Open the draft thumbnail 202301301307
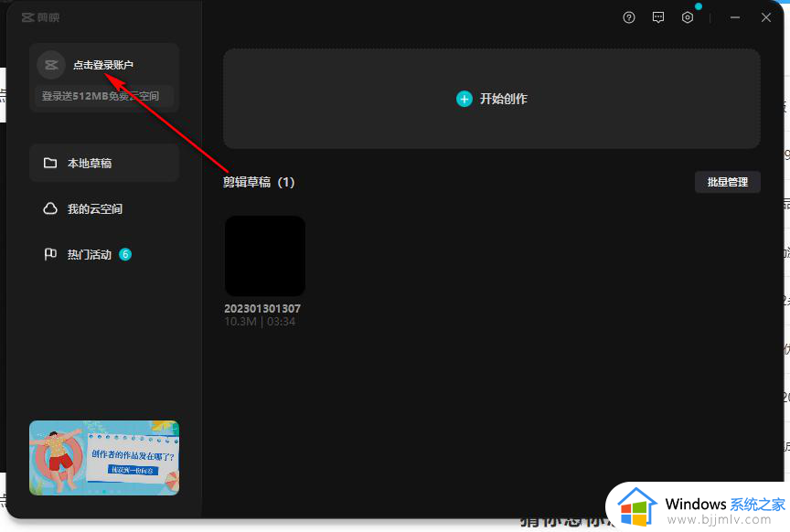 (265, 256)
